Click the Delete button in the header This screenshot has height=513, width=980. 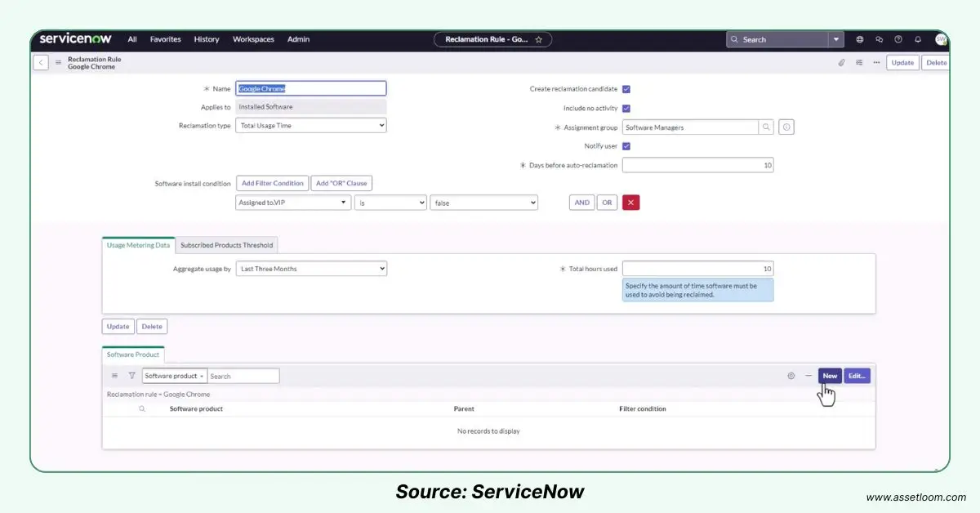(936, 62)
